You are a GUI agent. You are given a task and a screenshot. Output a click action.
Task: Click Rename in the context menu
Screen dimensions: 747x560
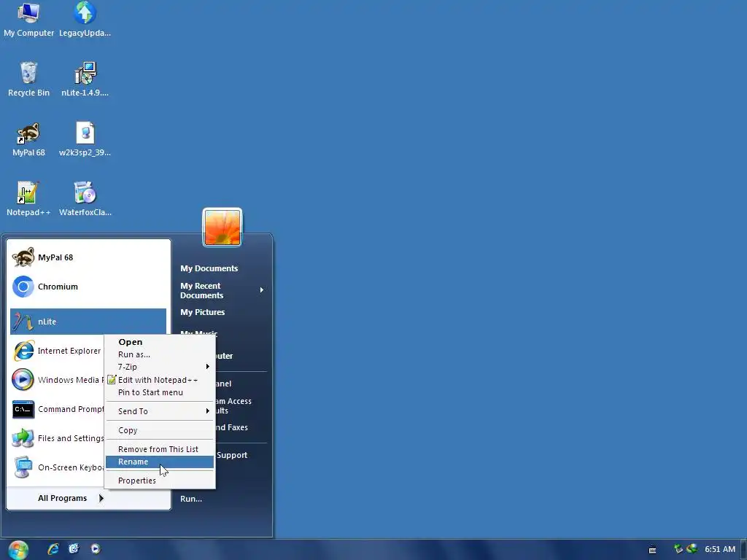160,462
